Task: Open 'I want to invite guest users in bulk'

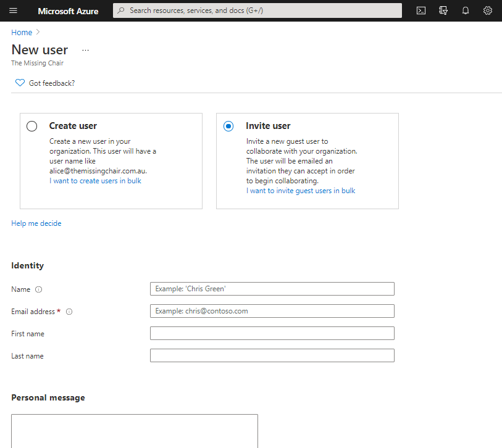Action: click(301, 191)
